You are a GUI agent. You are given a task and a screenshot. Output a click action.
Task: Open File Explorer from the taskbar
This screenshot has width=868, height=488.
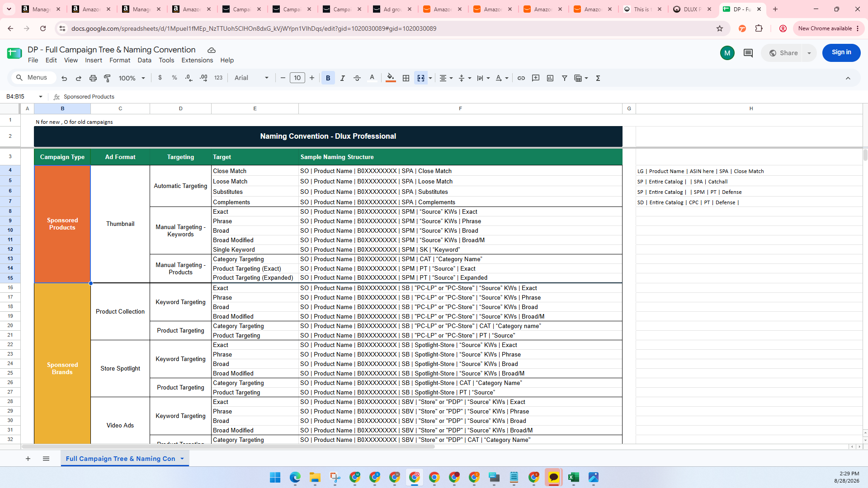point(315,478)
